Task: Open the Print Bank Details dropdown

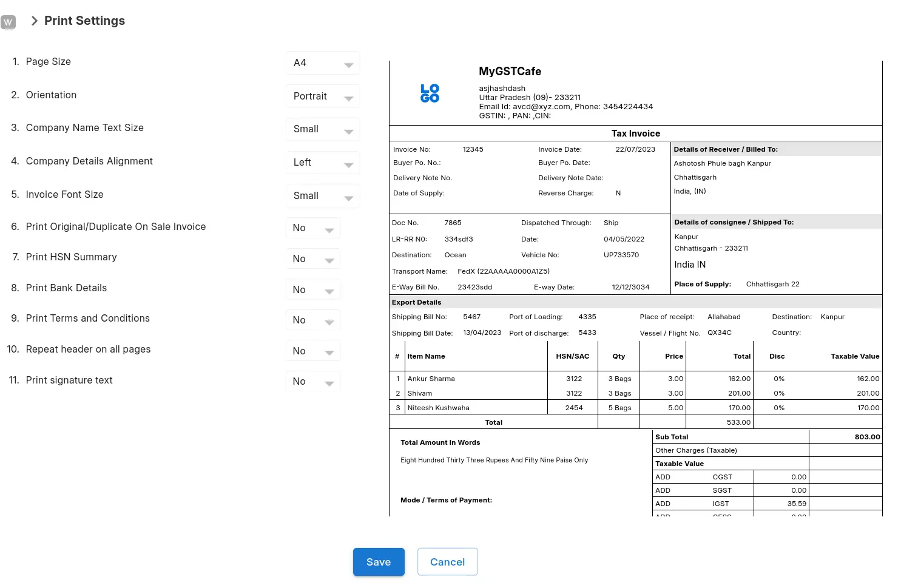Action: click(x=313, y=289)
